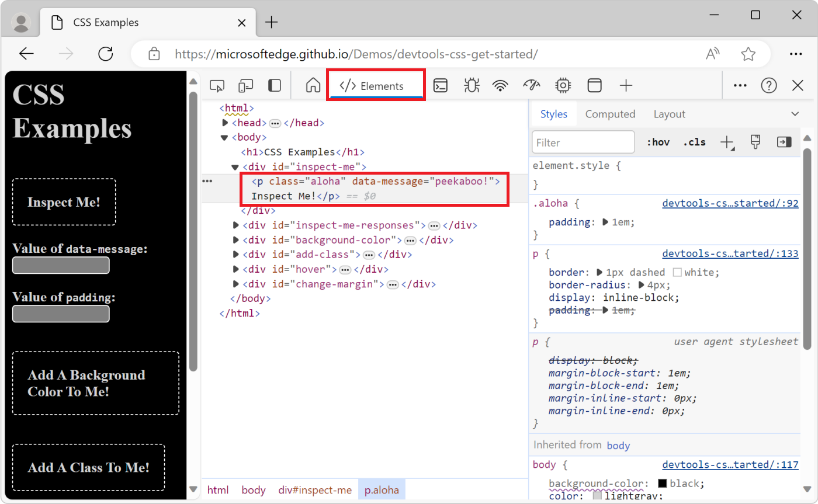Toggle the computed styles sidebar icon

[784, 142]
